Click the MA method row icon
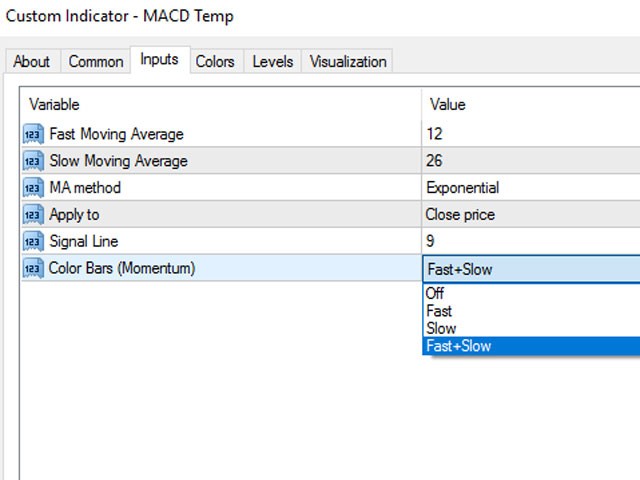Screen dimensions: 640x480 (x=33, y=188)
